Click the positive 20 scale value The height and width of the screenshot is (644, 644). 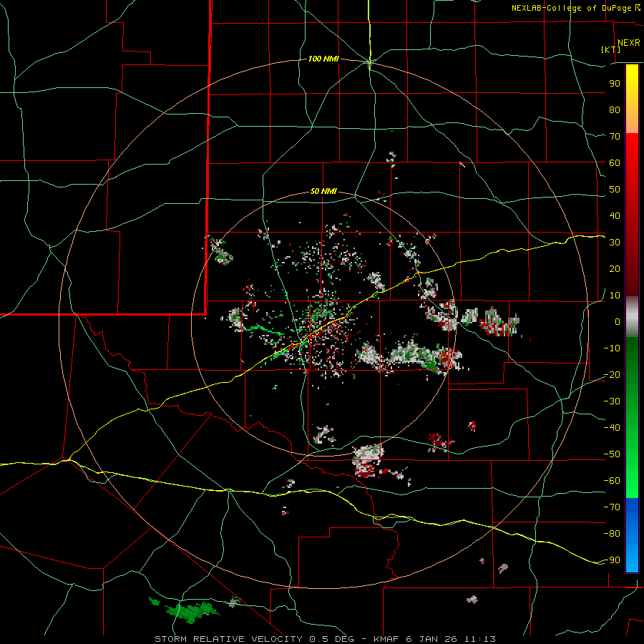tap(615, 268)
